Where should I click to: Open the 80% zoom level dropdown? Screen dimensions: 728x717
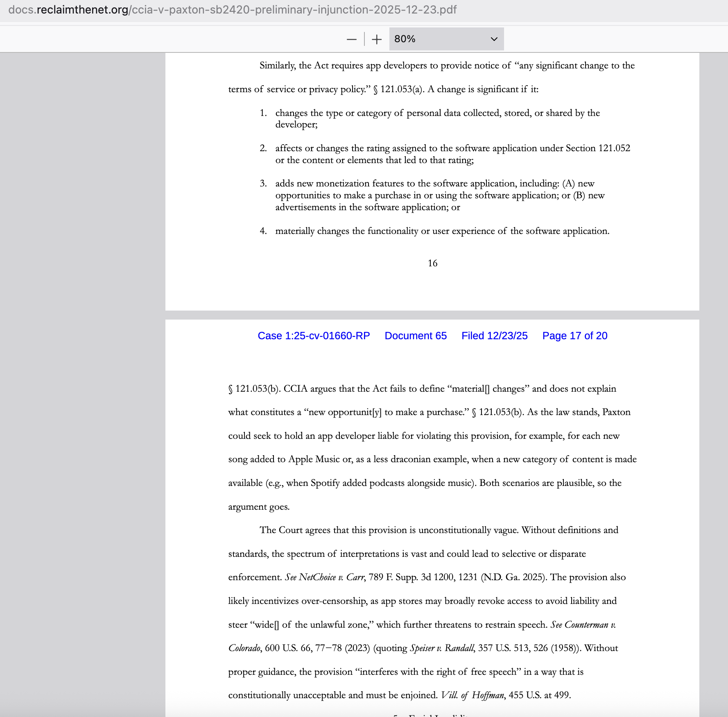click(446, 39)
